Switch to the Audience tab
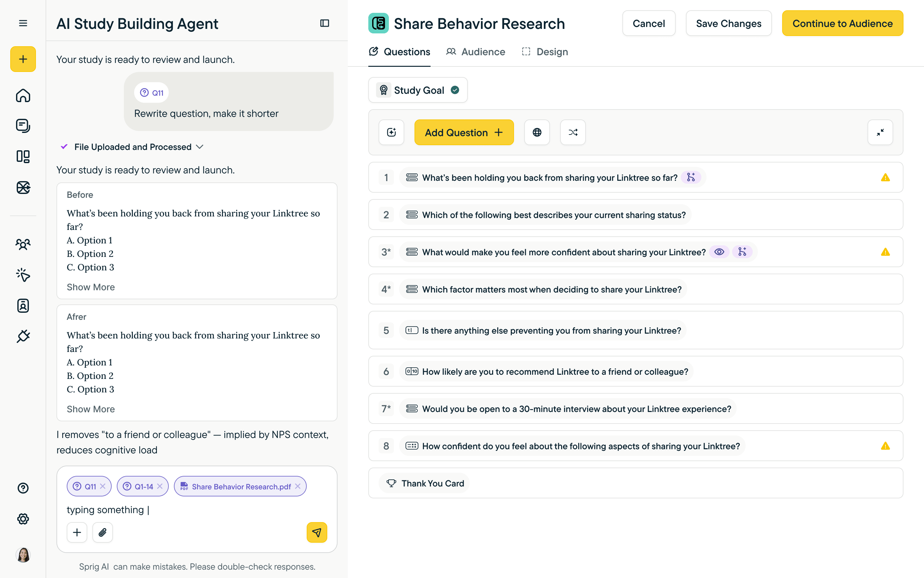 point(475,52)
